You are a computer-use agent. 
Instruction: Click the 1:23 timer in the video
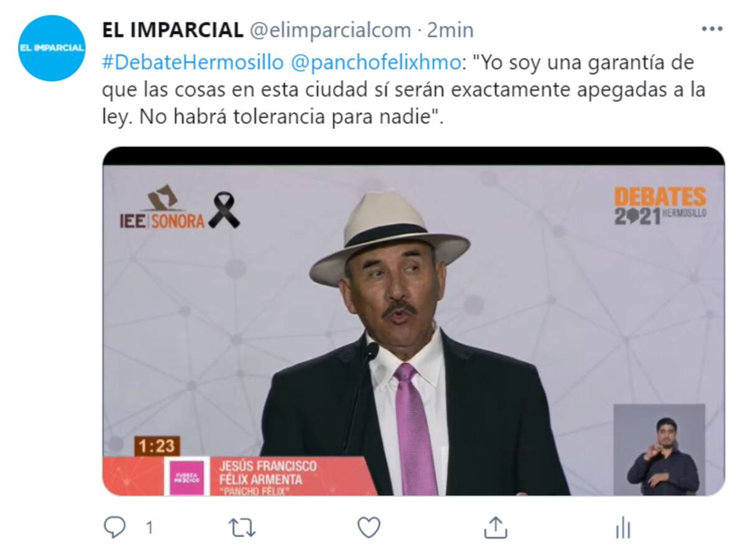pyautogui.click(x=157, y=446)
